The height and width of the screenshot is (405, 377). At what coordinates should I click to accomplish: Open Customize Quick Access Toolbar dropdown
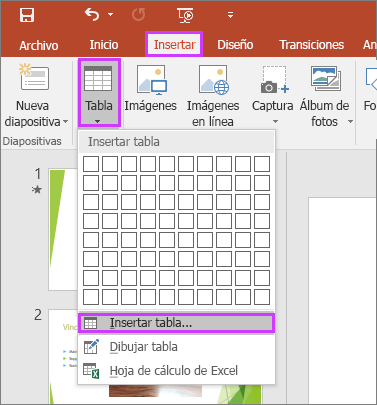(230, 15)
